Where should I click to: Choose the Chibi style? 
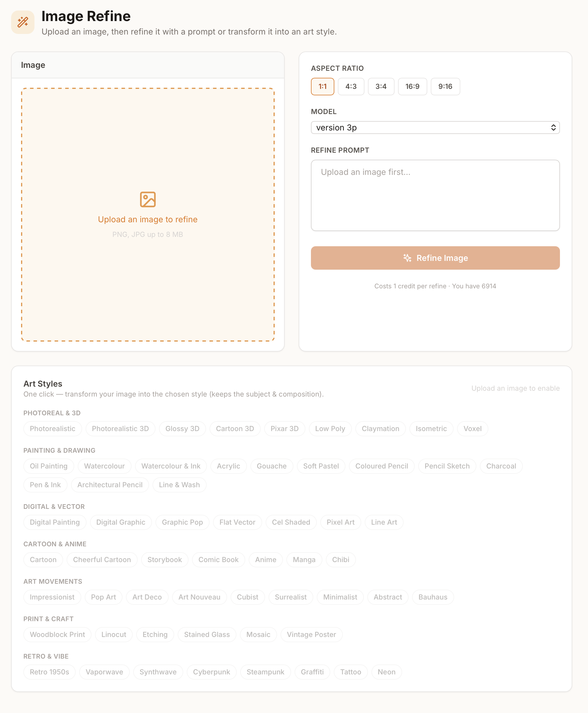point(340,559)
